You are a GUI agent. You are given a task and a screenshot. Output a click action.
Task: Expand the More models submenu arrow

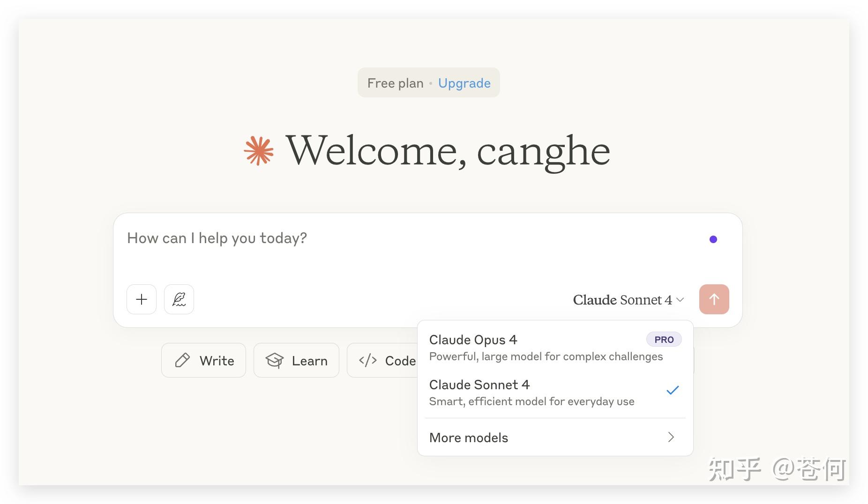(x=671, y=437)
